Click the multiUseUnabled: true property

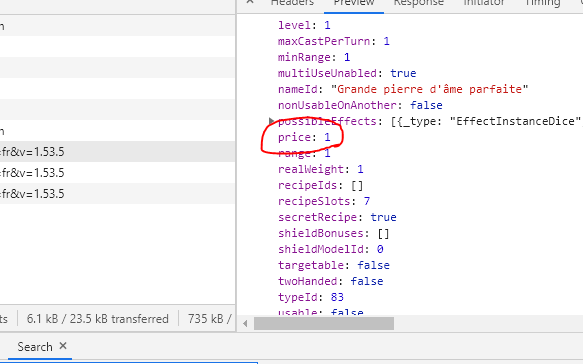click(347, 73)
